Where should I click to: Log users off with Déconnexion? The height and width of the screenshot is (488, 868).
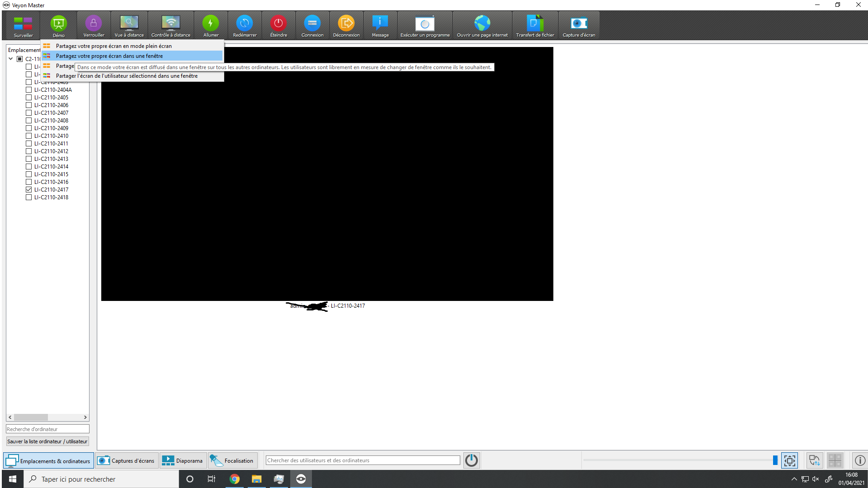346,26
